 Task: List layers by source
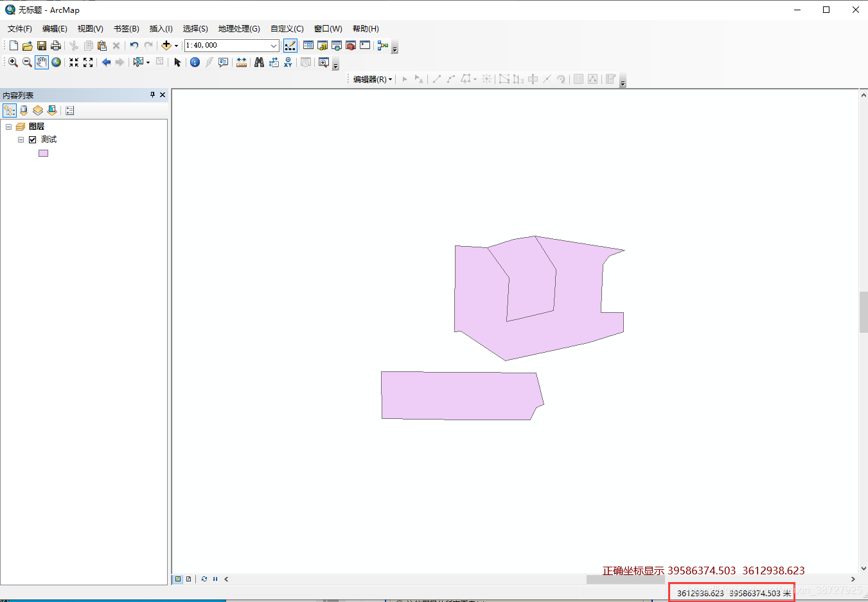click(24, 111)
